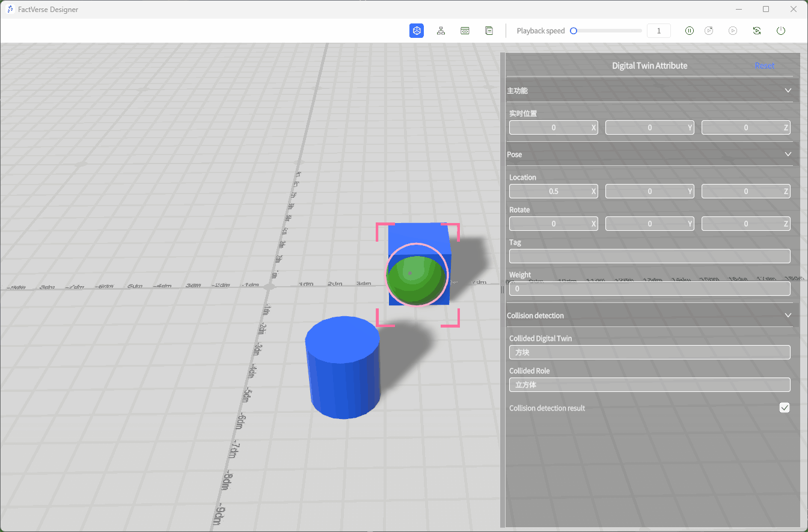
Task: Pause the simulation playback
Action: [x=689, y=31]
